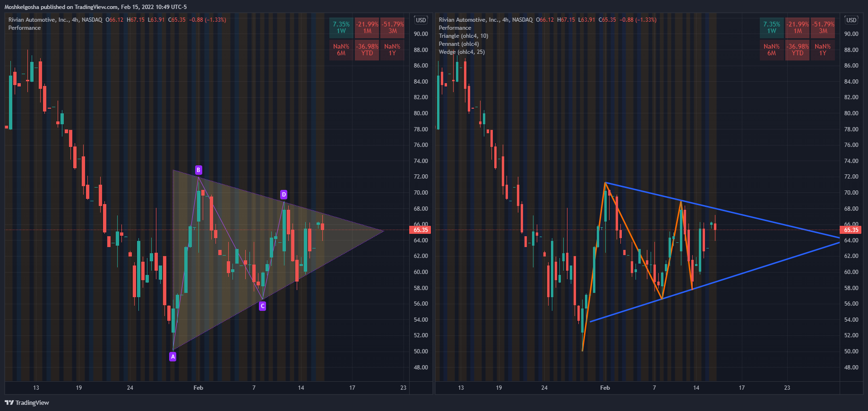Screen dimensions: 868x411
Task: Click left chart -51.79% 3M performance cell
Action: pos(393,28)
